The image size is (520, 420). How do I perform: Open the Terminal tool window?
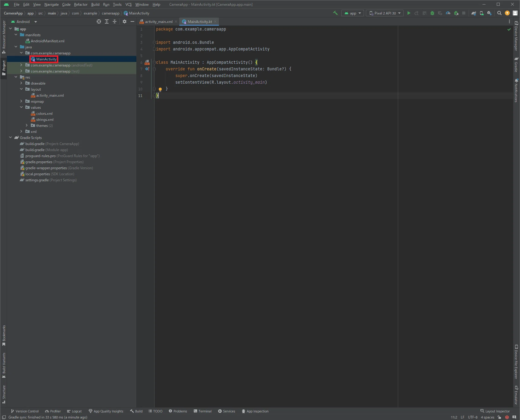(x=203, y=411)
